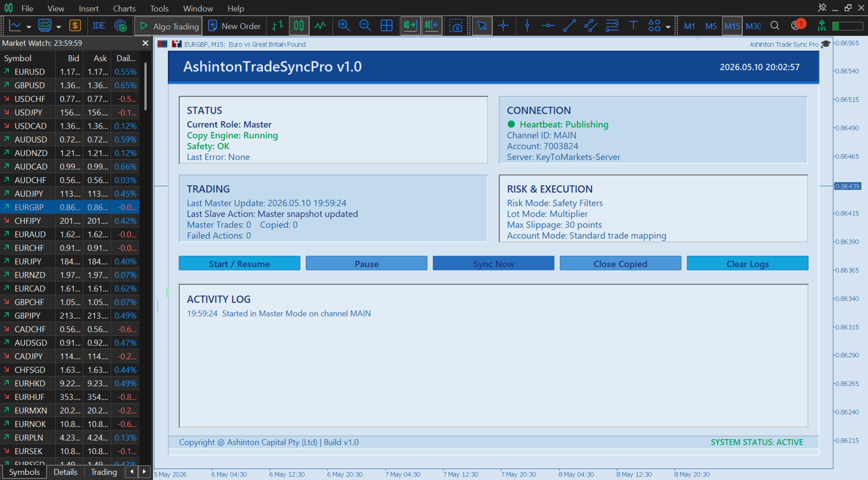Open the search magnifier in toolbar
868x480 pixels.
pos(775,26)
